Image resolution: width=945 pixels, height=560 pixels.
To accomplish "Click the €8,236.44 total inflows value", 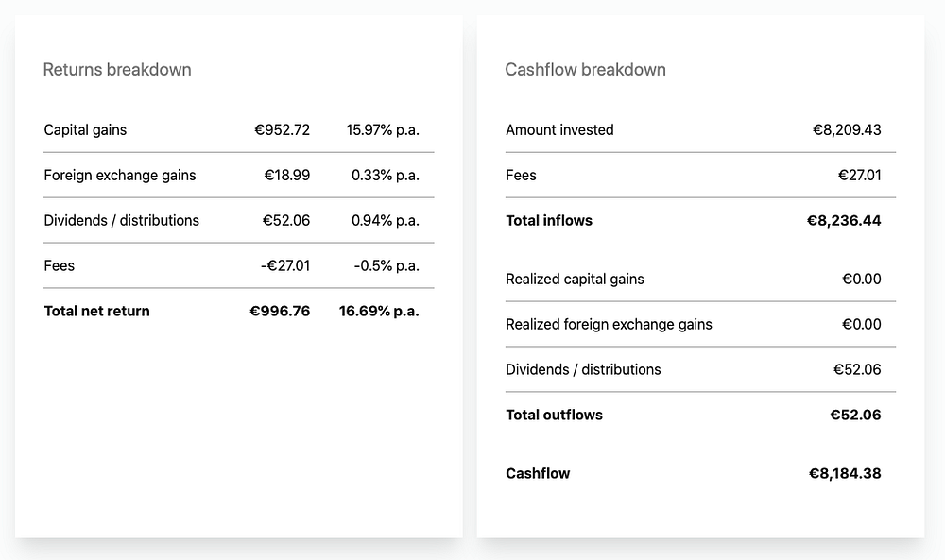I will coord(844,221).
